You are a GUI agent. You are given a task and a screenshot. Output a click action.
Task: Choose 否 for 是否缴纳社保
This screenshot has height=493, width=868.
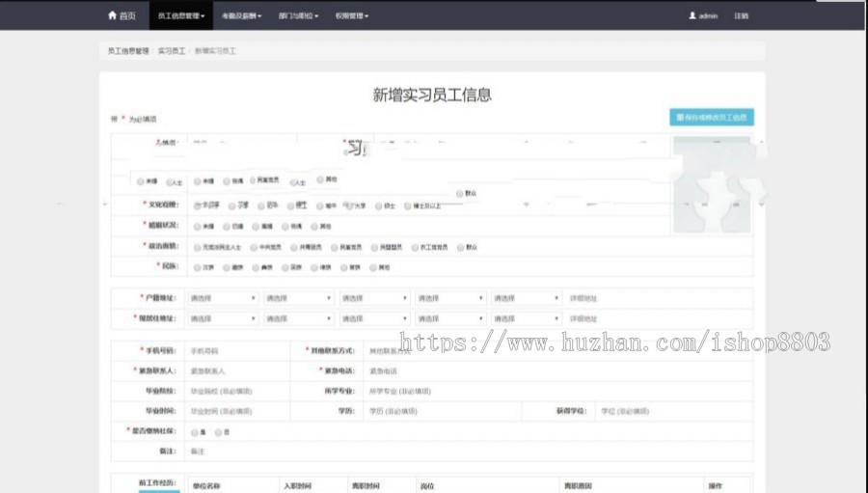(x=218, y=432)
